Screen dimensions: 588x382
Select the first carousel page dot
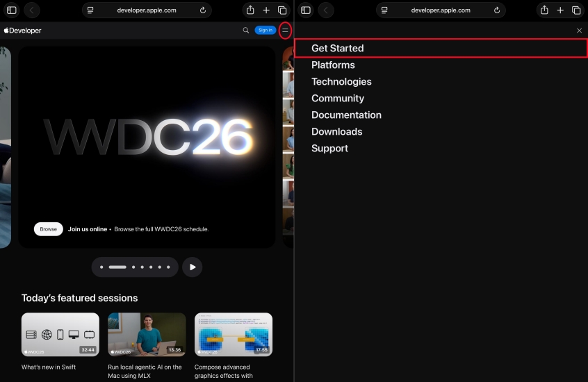101,267
